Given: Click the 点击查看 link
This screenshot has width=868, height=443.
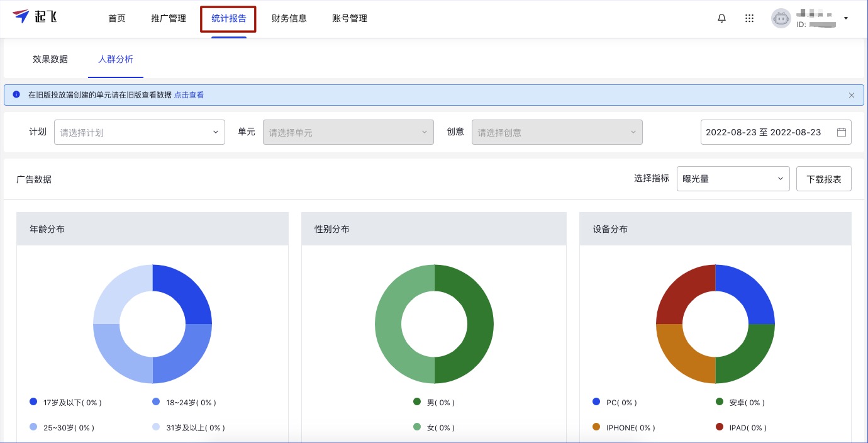Looking at the screenshot, I should (189, 95).
